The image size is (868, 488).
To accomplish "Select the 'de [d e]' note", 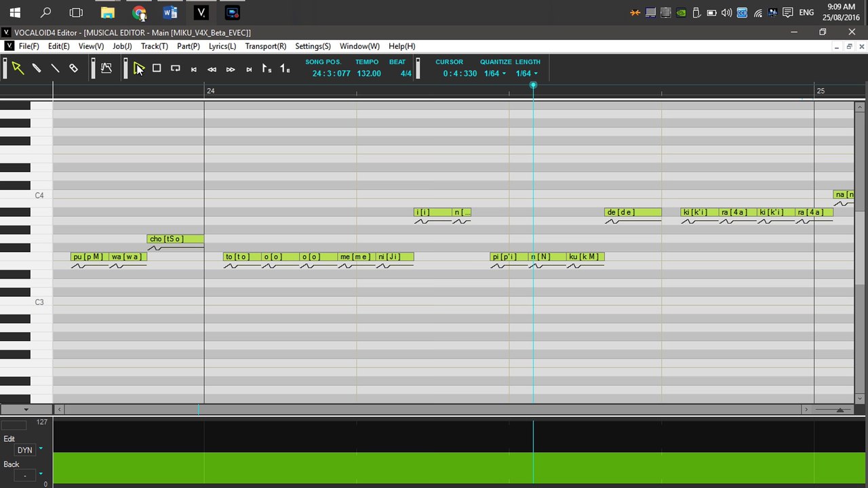I will tap(633, 212).
